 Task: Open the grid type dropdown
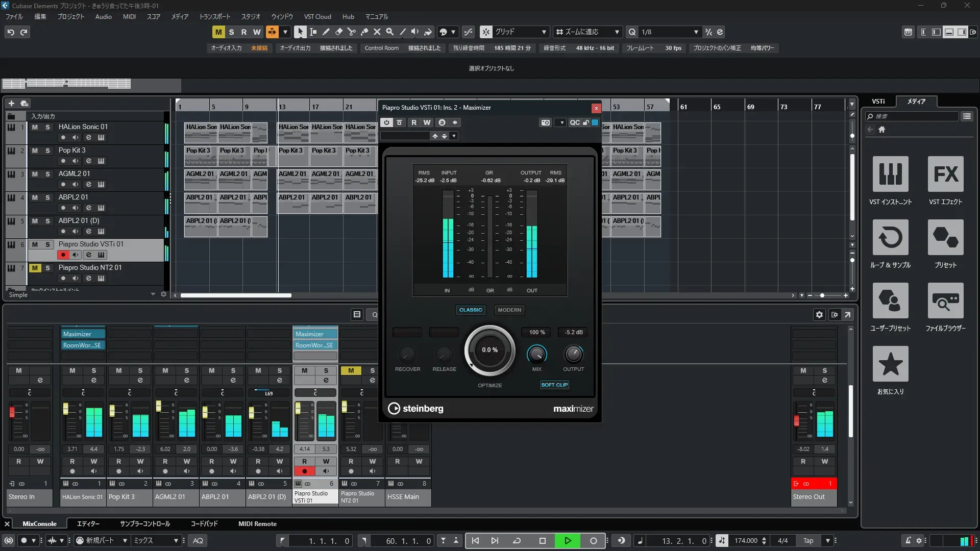click(544, 32)
